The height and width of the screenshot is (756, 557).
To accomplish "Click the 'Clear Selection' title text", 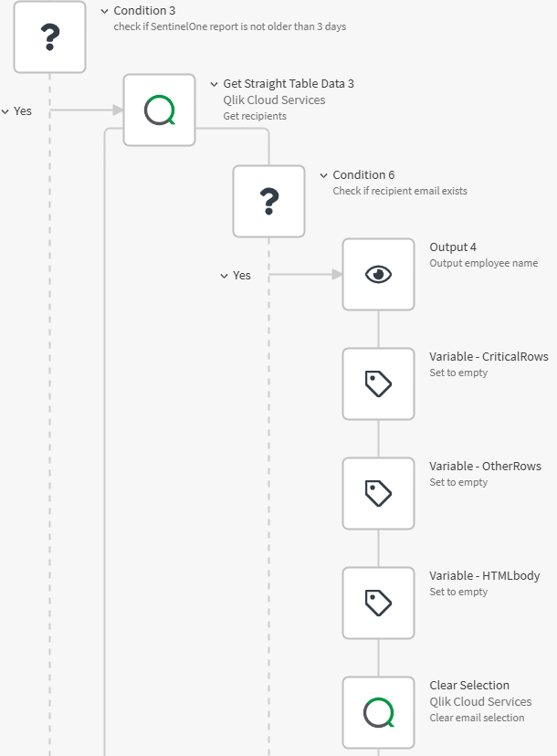I will tap(469, 685).
